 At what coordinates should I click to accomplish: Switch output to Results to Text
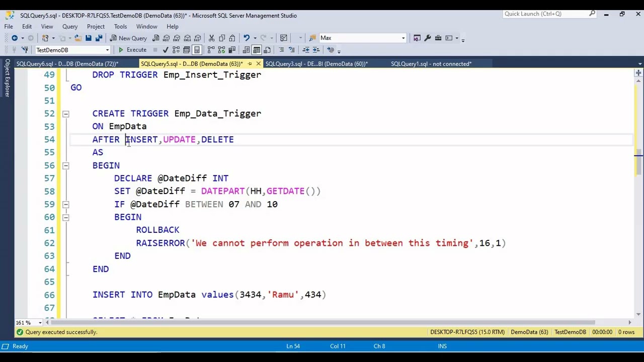pos(246,50)
